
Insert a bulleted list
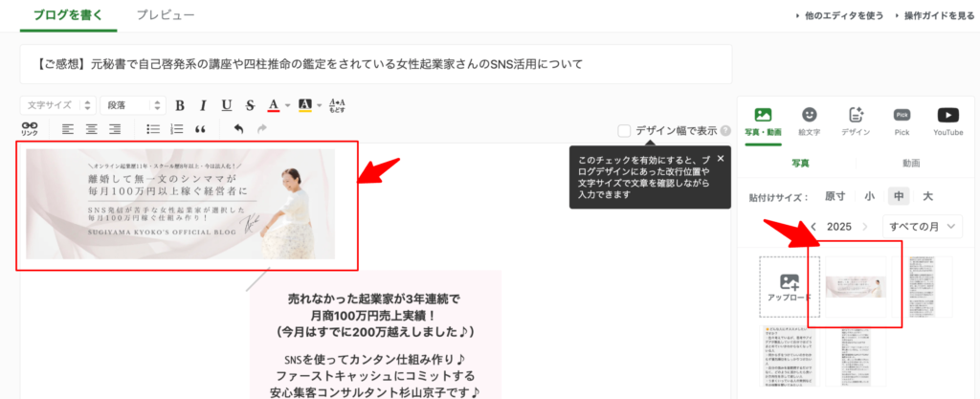coord(153,129)
